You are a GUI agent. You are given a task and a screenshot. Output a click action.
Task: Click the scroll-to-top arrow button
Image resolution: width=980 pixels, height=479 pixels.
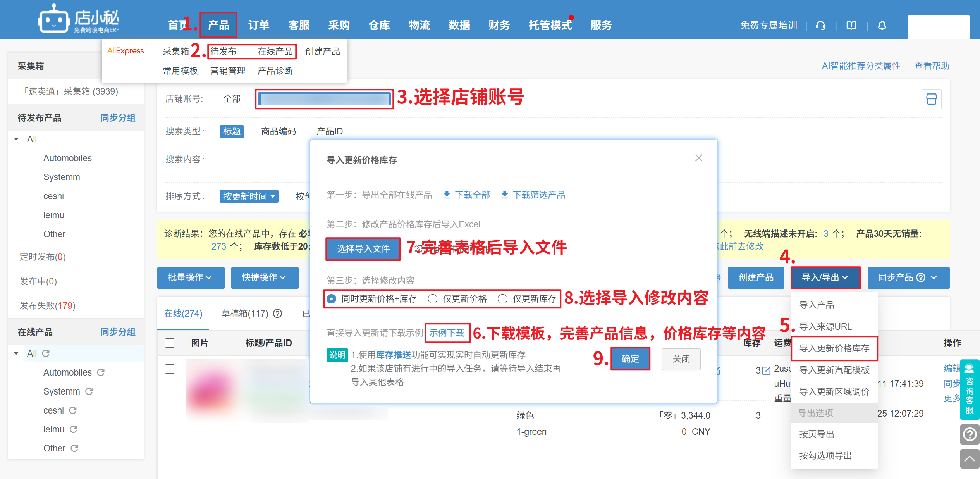click(969, 459)
